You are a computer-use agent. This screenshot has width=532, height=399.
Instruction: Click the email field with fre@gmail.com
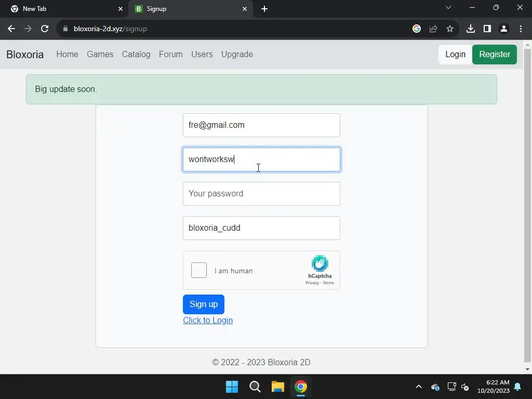(x=262, y=125)
